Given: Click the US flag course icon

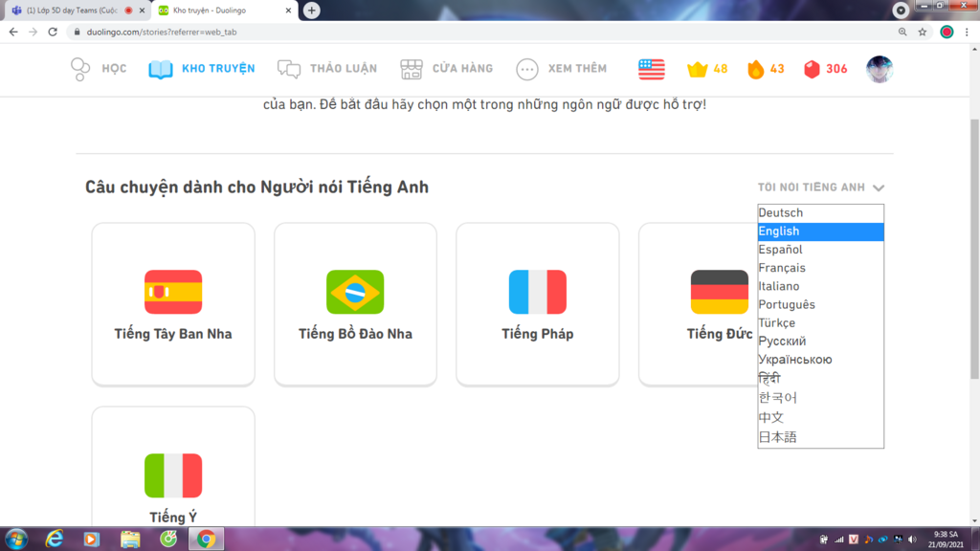Looking at the screenshot, I should [x=651, y=69].
